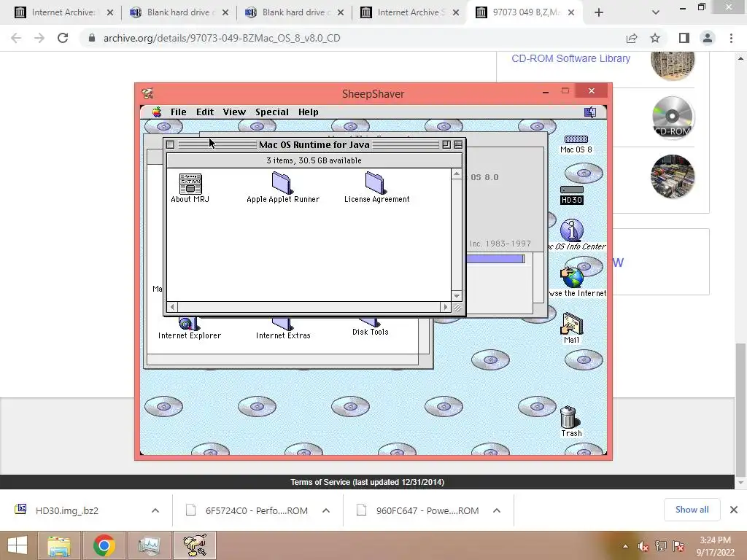Open the Disk Tools folder
The height and width of the screenshot is (560, 747).
pyautogui.click(x=370, y=322)
